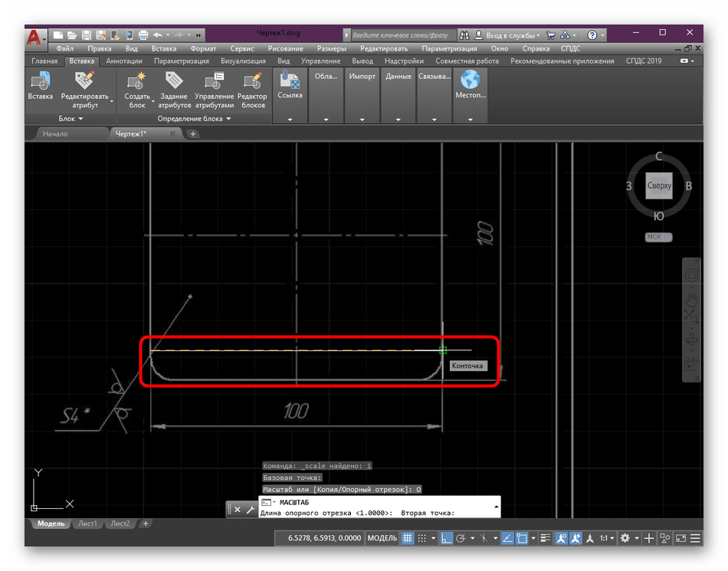Click Вход в службы sign-in button
The height and width of the screenshot is (571, 728).
[508, 35]
